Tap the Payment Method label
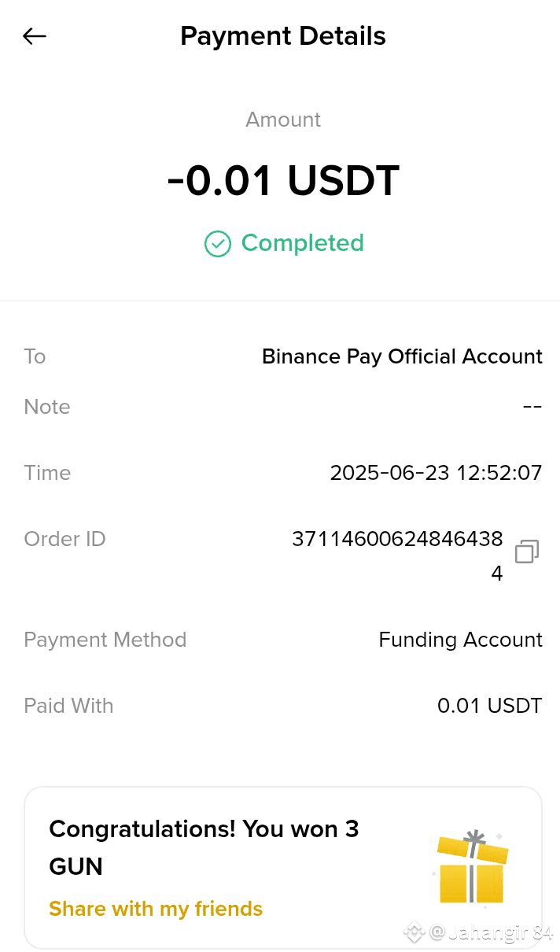 click(105, 640)
